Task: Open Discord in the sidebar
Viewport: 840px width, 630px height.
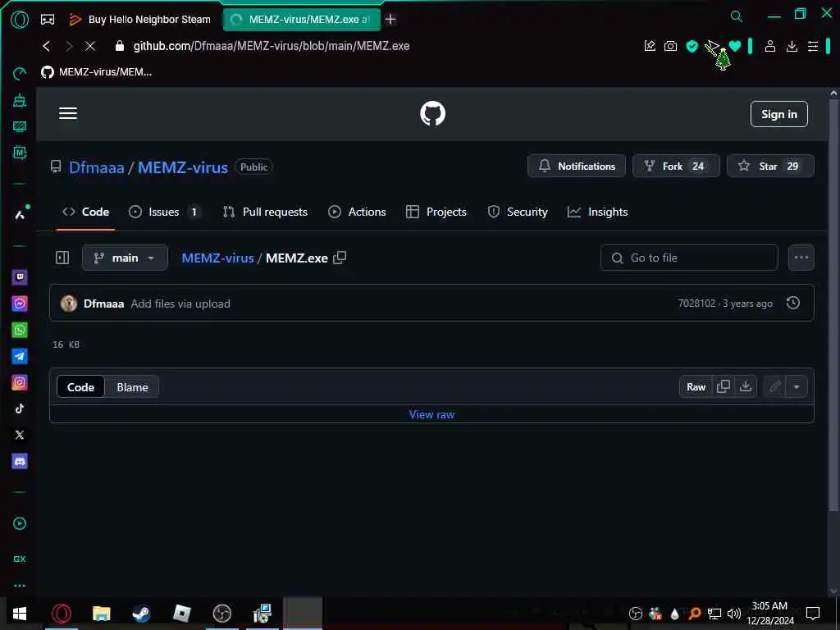Action: (x=20, y=461)
